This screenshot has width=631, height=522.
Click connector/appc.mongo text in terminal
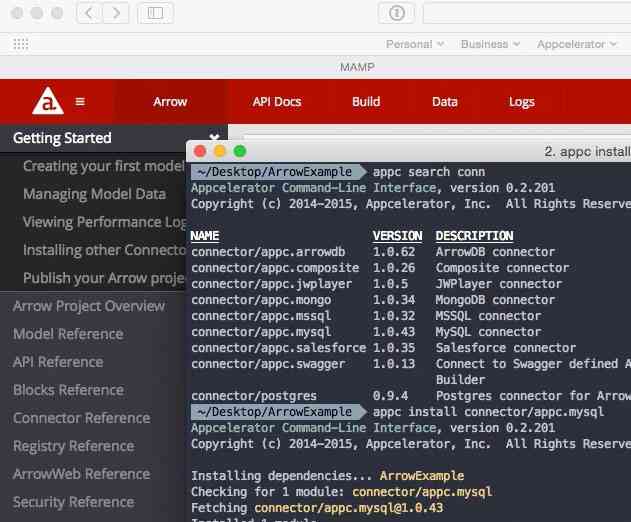261,300
